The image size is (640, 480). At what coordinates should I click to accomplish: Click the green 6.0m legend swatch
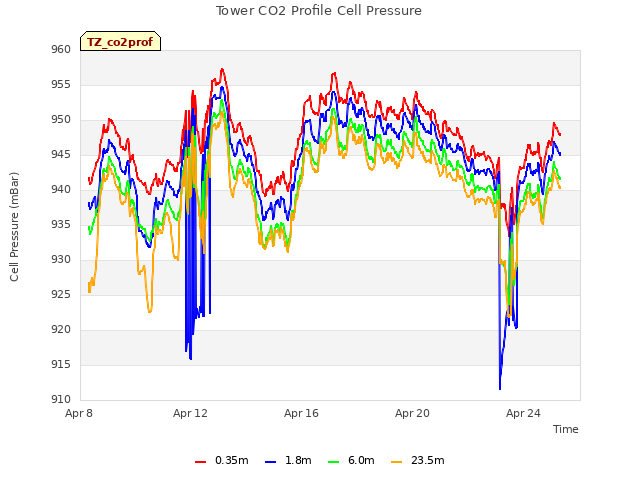click(x=333, y=462)
